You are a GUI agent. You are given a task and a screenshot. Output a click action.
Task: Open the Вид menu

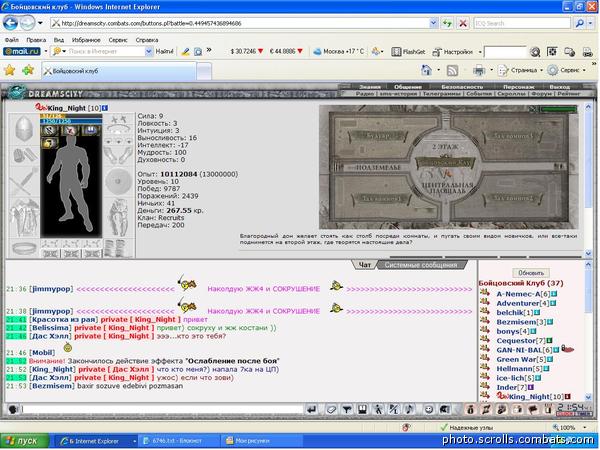[x=59, y=40]
